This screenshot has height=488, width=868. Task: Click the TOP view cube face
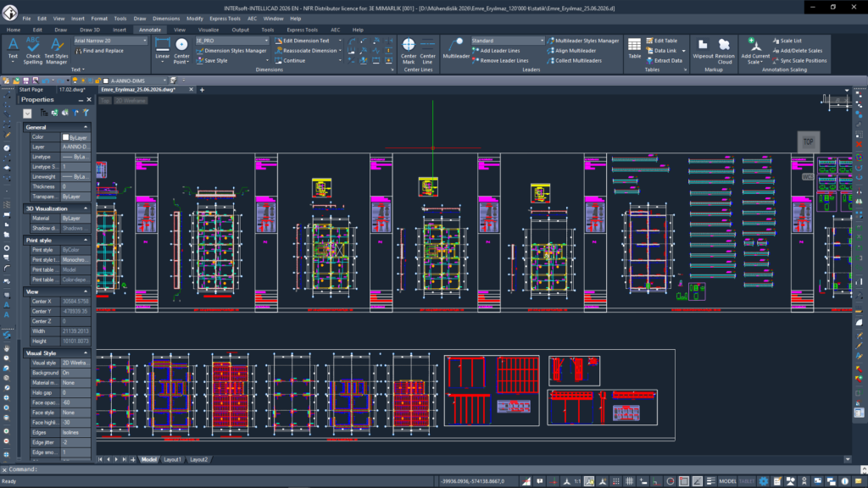(x=808, y=142)
